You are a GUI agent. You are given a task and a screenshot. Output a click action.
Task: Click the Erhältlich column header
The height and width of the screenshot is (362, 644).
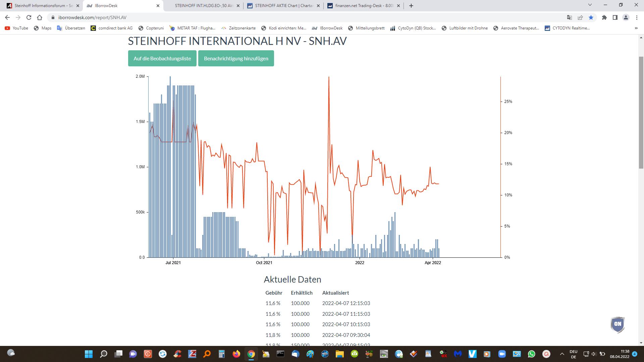click(302, 293)
